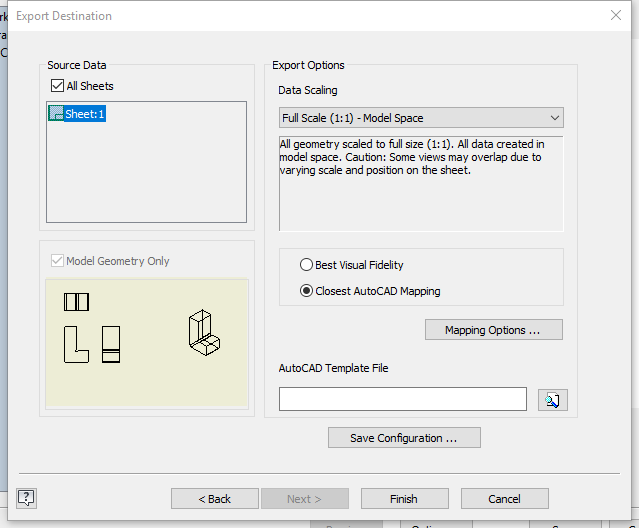Screen dimensions: 639x528
Task: Select the Best Visual Fidelity radio button
Action: 306,265
